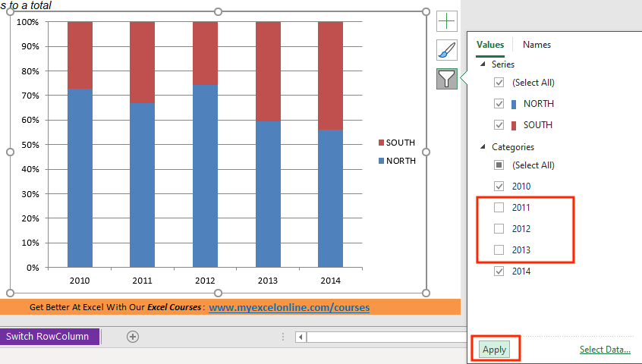This screenshot has width=642, height=364.
Task: Click the blue NORTH color swatch in filter list
Action: [x=514, y=104]
